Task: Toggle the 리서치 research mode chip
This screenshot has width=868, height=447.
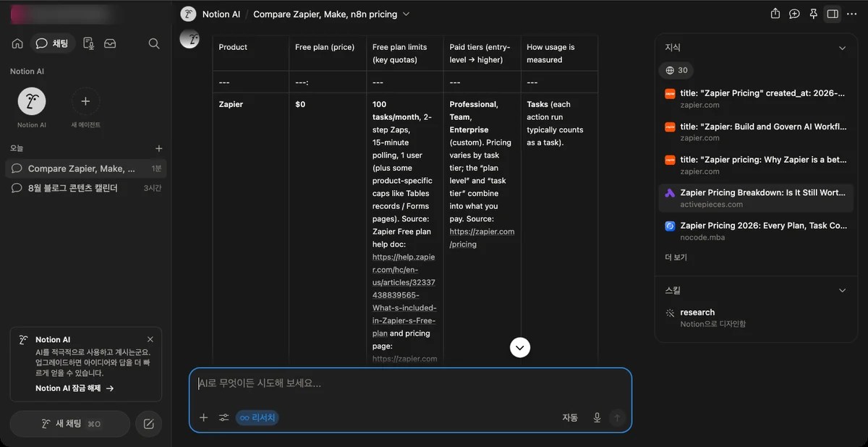Action: [258, 417]
